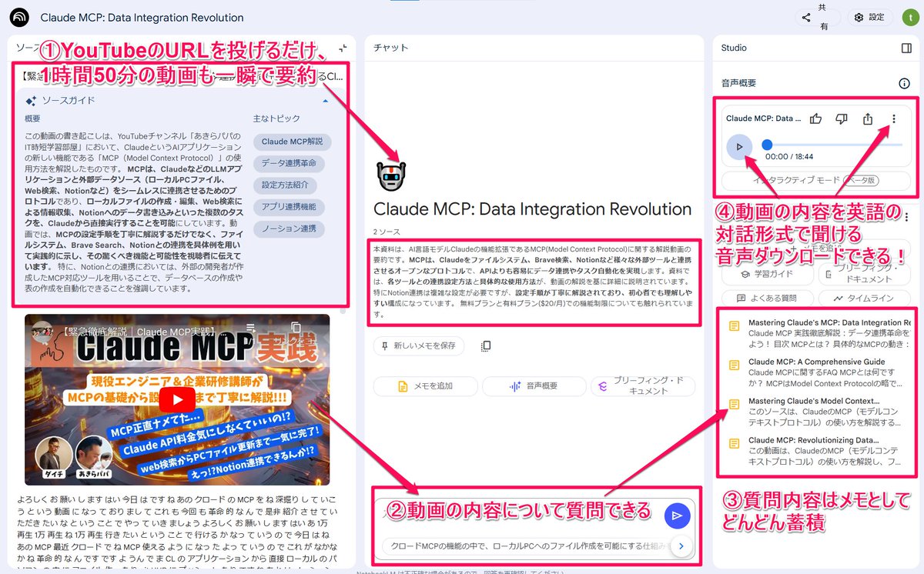
Task: Select the データ連携革命 topic chip
Action: point(289,163)
